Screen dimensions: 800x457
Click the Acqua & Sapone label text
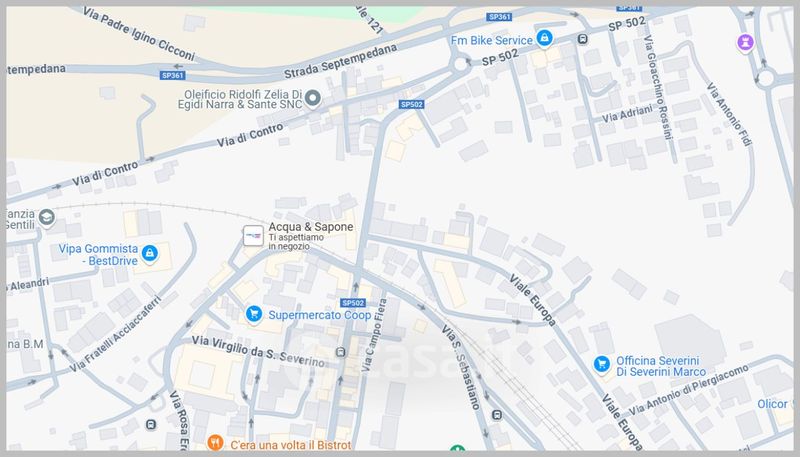tap(311, 227)
